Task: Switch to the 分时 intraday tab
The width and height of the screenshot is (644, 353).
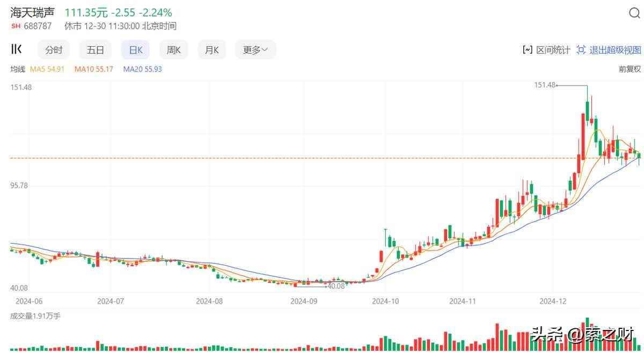Action: coord(54,50)
